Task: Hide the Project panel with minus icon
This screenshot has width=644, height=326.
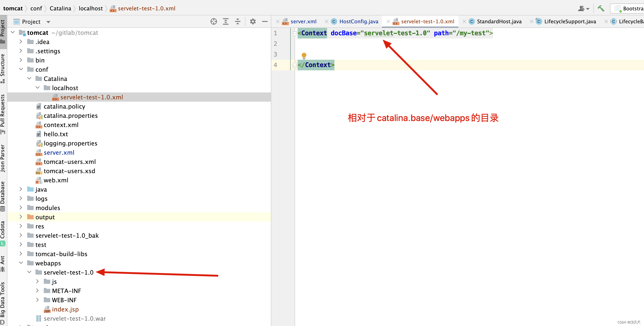Action: (265, 21)
